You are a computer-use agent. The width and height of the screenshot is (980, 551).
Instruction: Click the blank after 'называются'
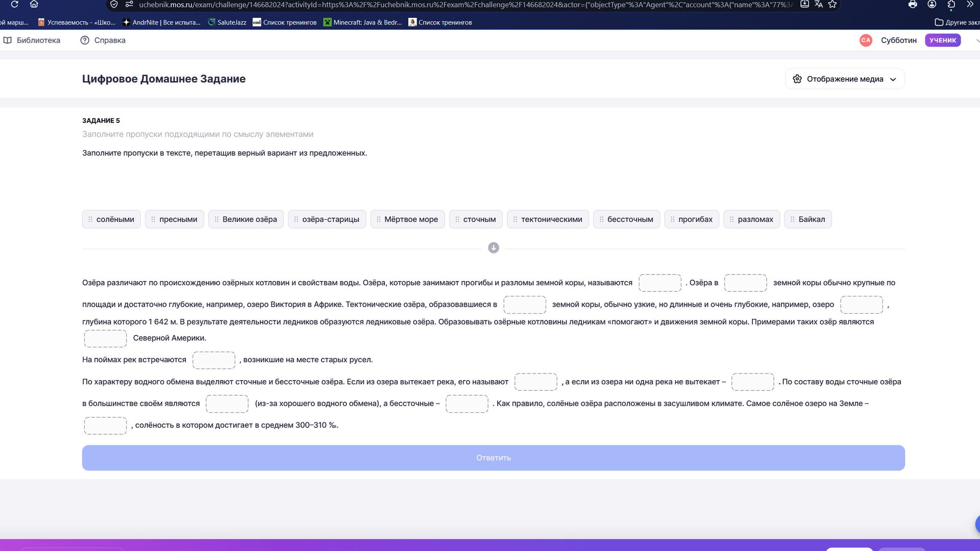click(x=660, y=283)
